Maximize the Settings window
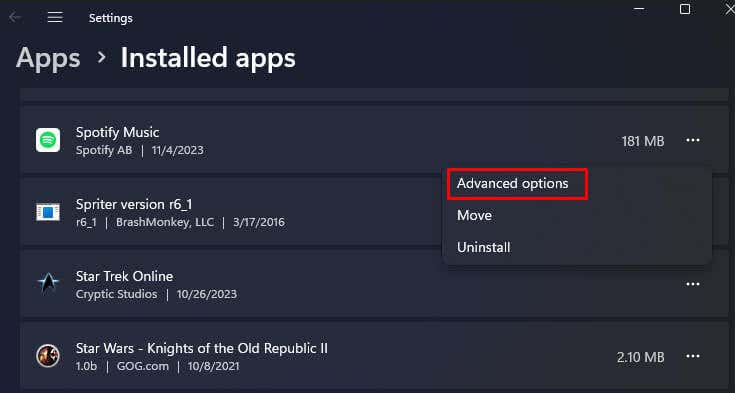The image size is (735, 393). tap(685, 9)
